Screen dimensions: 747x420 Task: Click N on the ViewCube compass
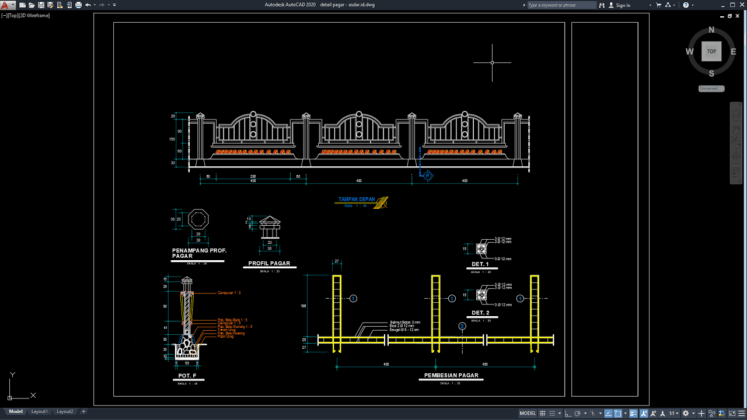711,30
